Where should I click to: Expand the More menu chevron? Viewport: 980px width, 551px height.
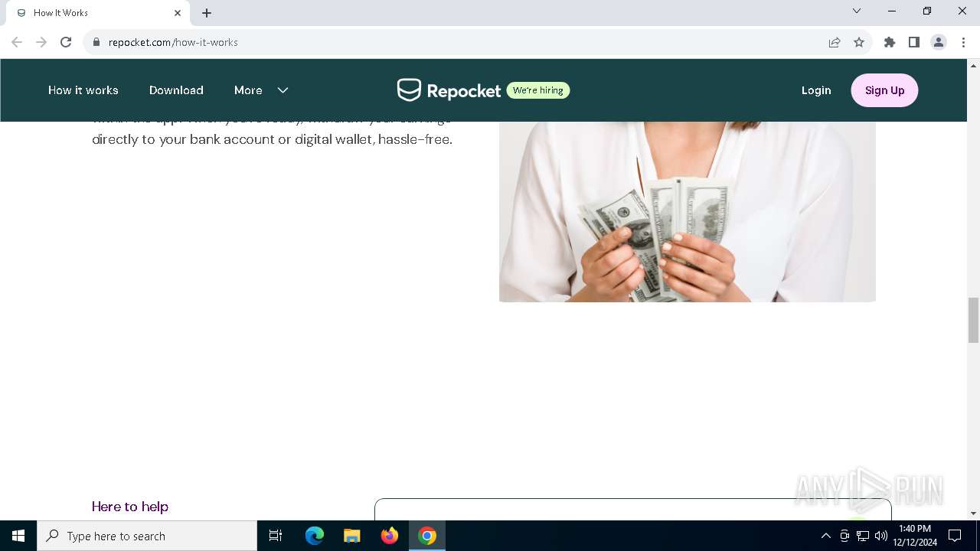point(283,90)
